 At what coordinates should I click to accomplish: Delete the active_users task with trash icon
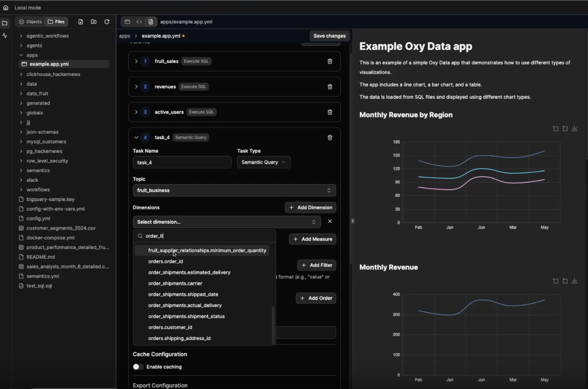pyautogui.click(x=330, y=112)
